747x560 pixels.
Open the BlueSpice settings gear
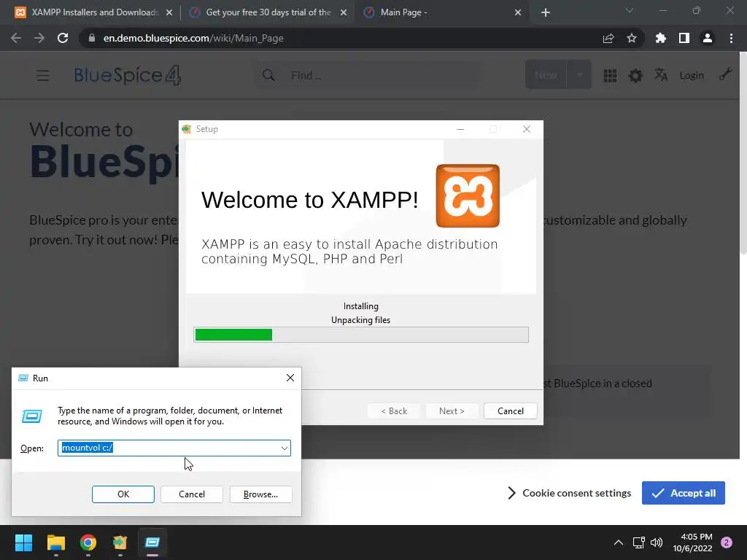(x=635, y=75)
